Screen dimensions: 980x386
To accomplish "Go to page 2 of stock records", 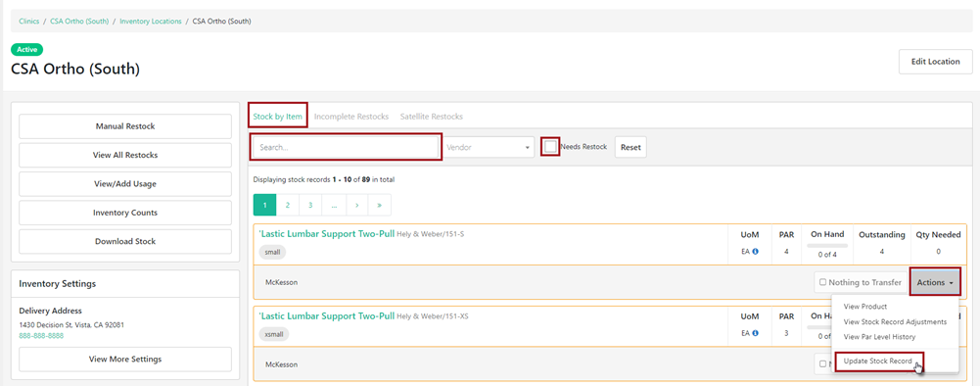I will [x=288, y=205].
